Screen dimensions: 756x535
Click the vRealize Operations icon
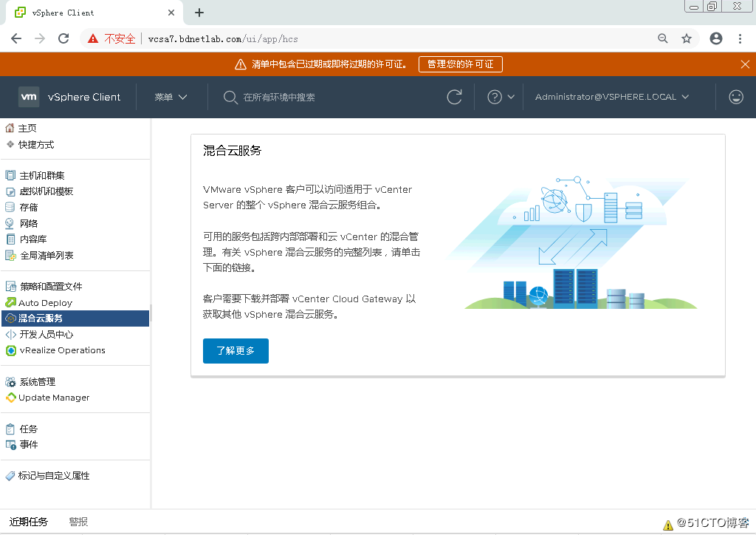pos(10,350)
